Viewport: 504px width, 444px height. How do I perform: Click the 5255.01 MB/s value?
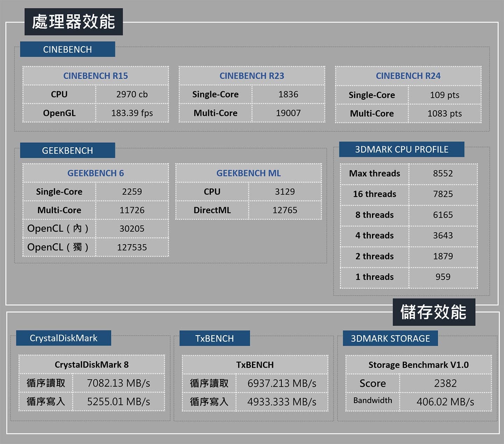pyautogui.click(x=118, y=402)
